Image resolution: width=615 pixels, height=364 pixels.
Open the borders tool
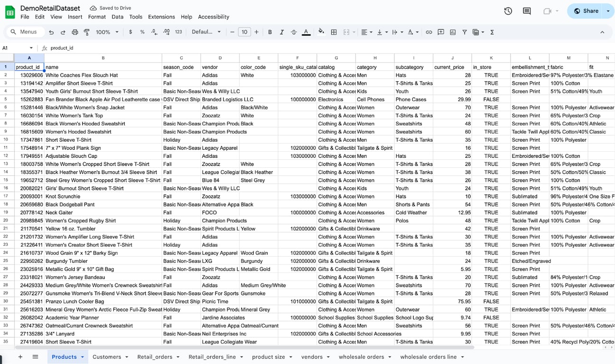(x=334, y=32)
